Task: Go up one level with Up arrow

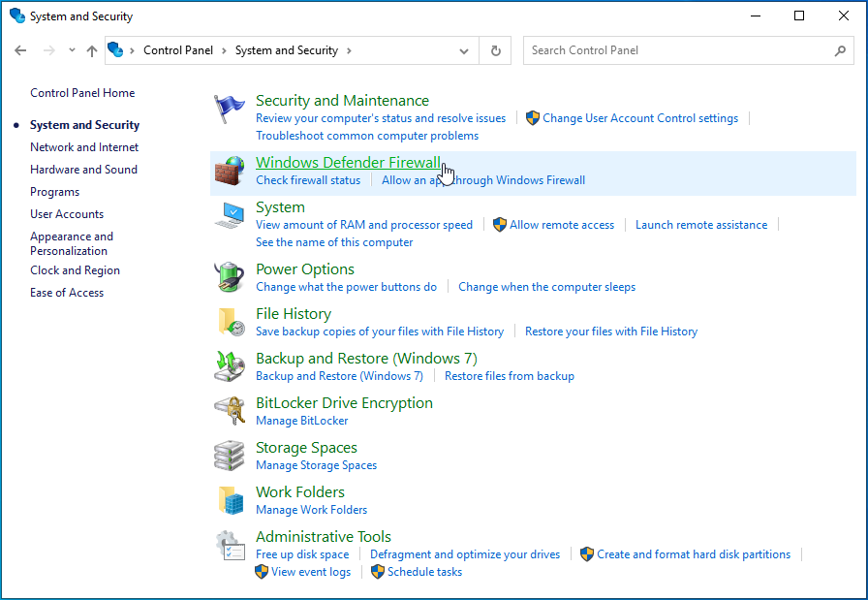Action: tap(92, 50)
